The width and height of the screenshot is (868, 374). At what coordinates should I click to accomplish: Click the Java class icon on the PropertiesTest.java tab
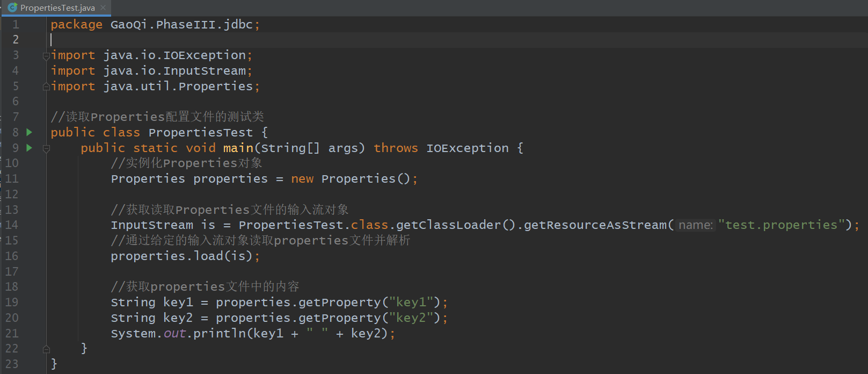12,8
